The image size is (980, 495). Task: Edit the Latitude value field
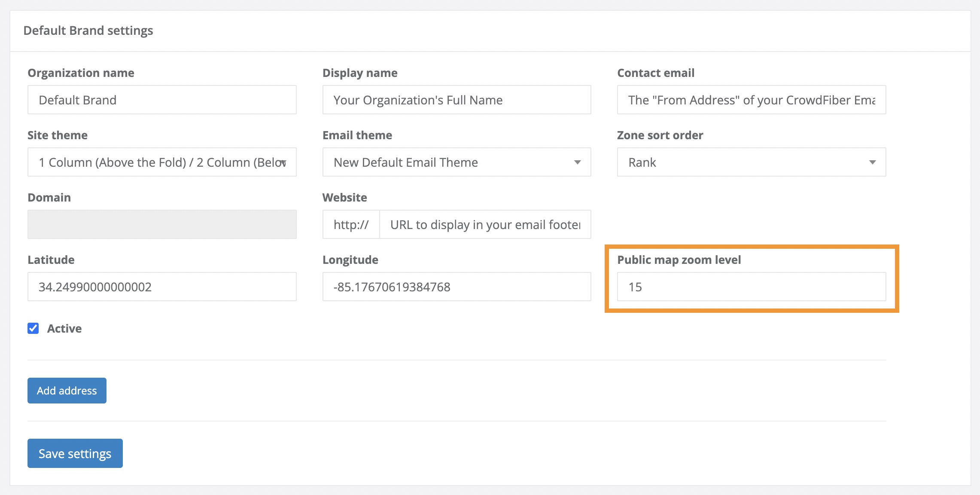161,287
